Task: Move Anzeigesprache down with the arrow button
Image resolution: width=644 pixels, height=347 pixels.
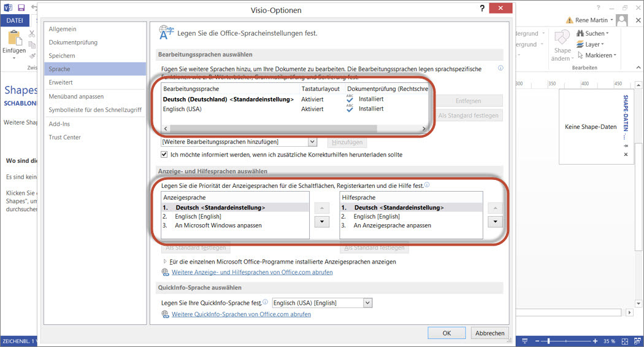Action: [x=321, y=222]
